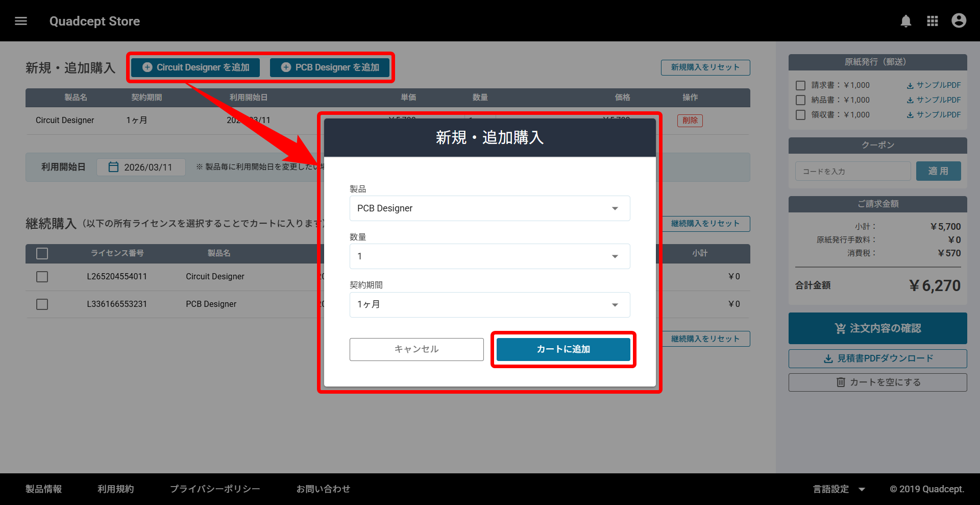Check the 請求書 ¥1,000 checkbox

pyautogui.click(x=801, y=86)
